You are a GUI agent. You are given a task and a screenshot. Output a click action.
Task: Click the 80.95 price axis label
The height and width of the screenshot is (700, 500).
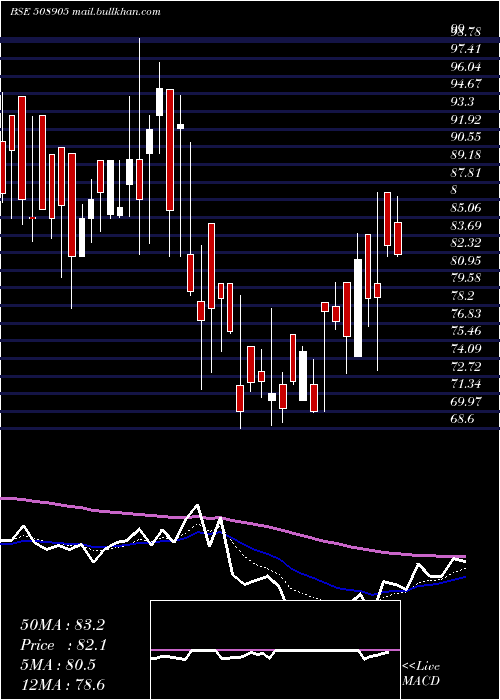(467, 260)
